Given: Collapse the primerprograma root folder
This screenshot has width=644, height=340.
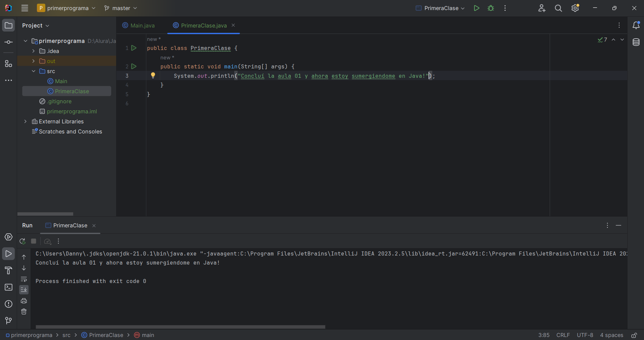Looking at the screenshot, I should (x=26, y=41).
